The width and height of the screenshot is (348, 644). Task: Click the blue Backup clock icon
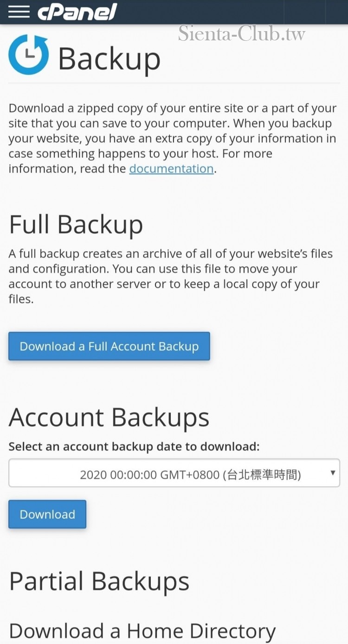(28, 55)
